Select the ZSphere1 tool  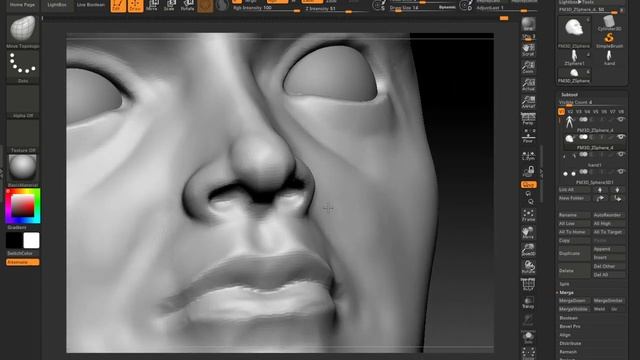click(x=574, y=58)
